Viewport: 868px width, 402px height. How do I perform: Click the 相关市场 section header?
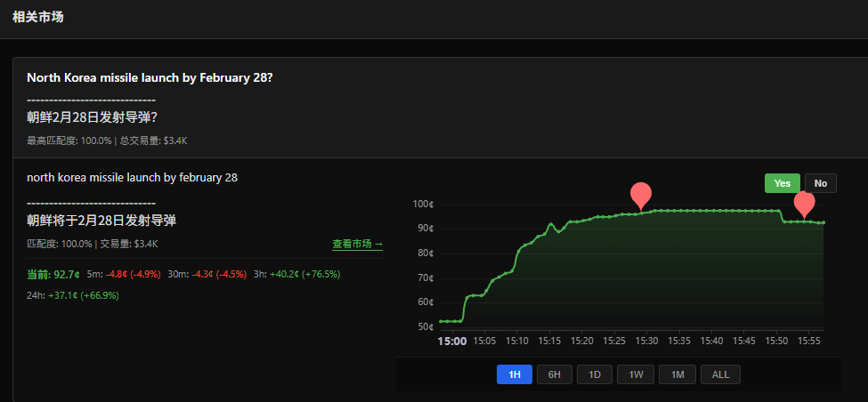[x=37, y=17]
